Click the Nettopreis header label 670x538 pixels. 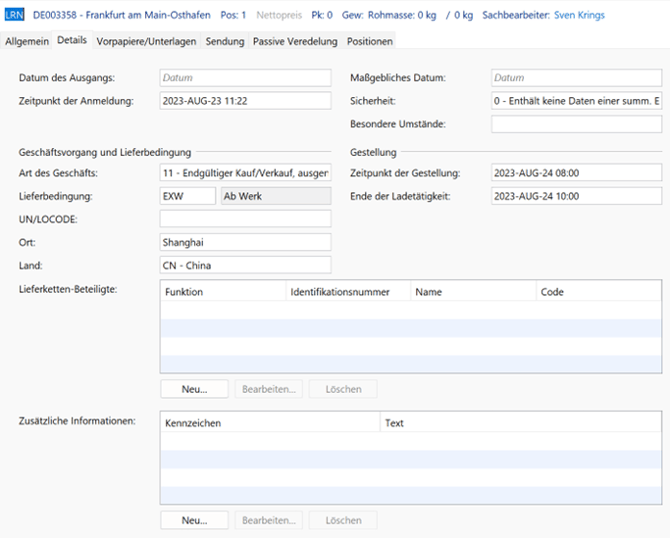279,15
